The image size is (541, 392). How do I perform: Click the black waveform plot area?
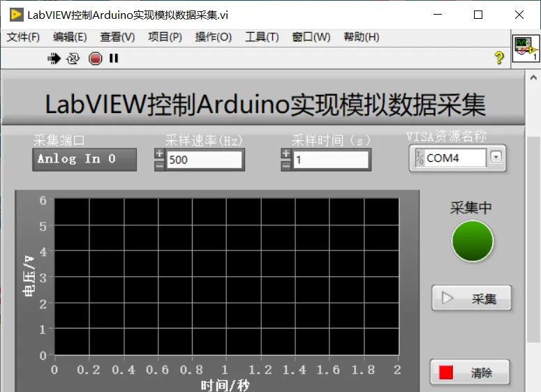227,276
